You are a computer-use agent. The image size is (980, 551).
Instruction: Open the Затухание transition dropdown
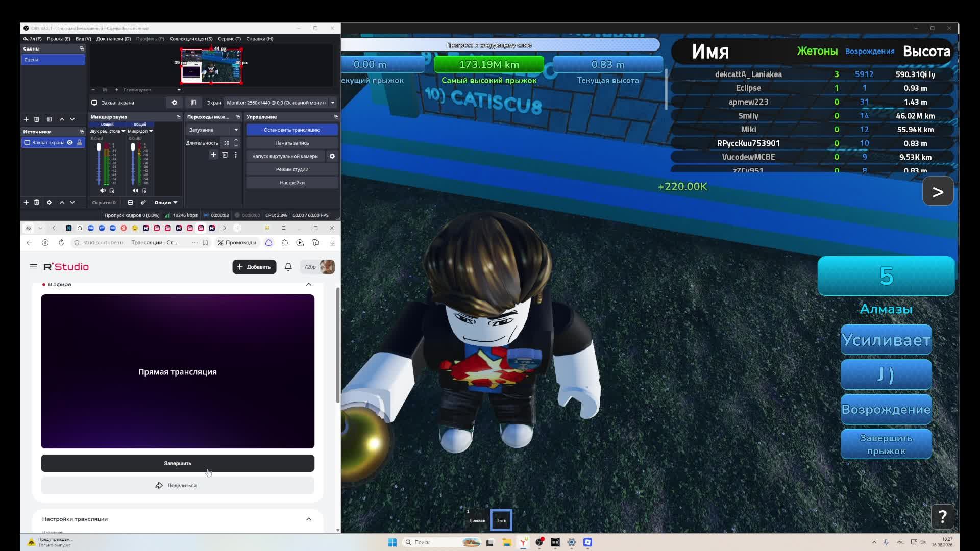213,130
